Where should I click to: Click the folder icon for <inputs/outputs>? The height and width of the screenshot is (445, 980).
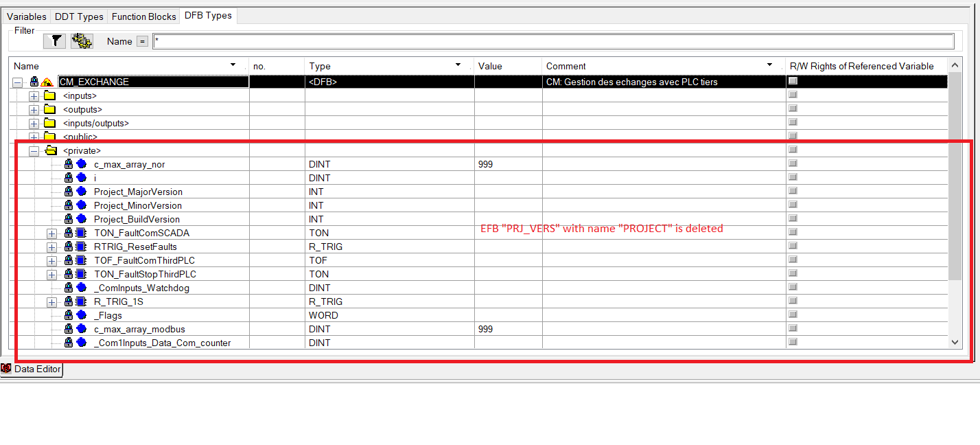(49, 123)
